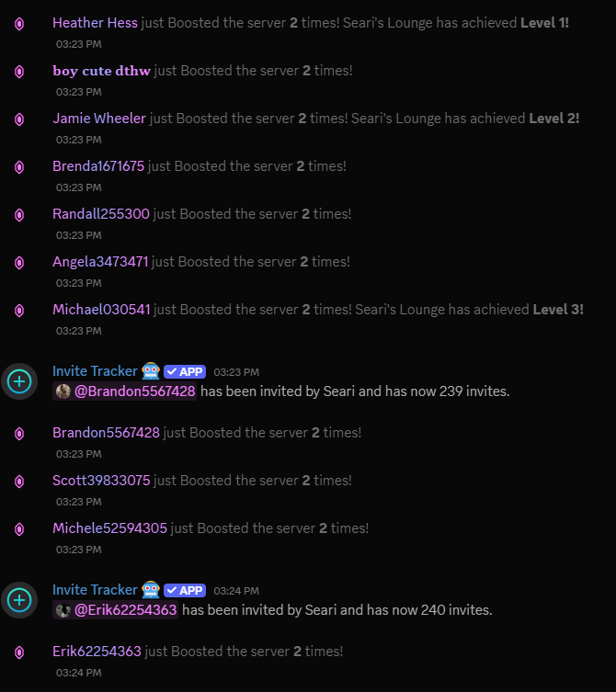Viewport: 616px width, 692px height.
Task: Click Angela3473471 booster name
Action: click(100, 262)
